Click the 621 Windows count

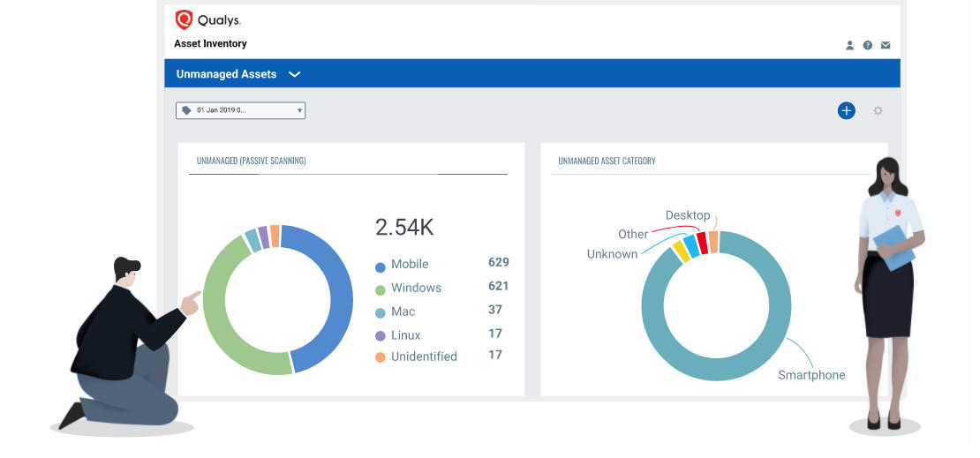tap(499, 286)
